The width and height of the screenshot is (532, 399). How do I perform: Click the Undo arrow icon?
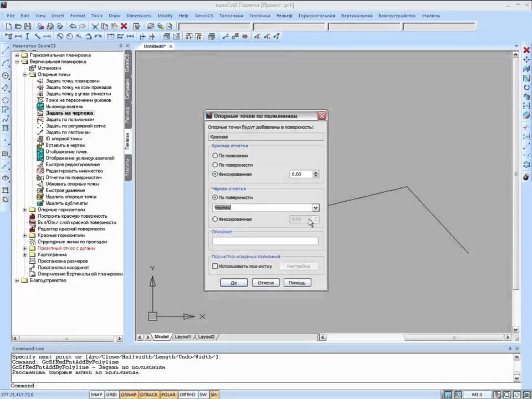pyautogui.click(x=73, y=26)
